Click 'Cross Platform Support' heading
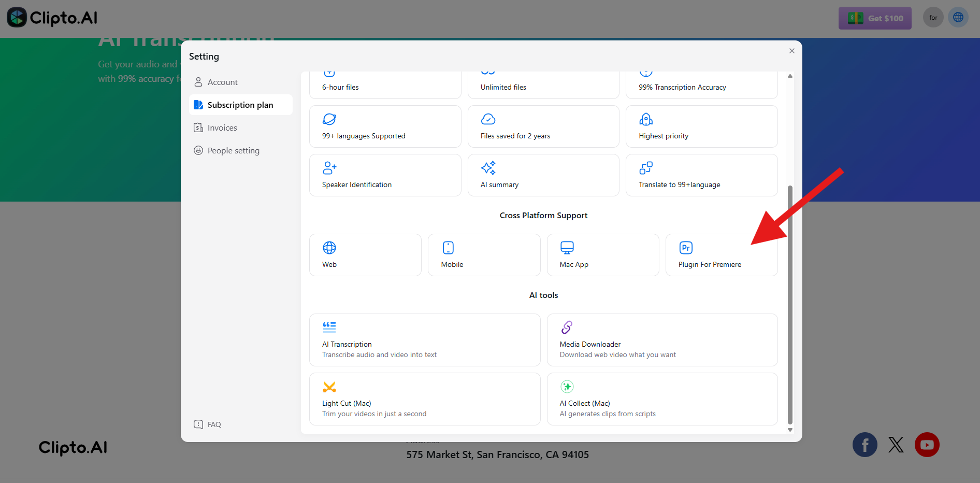Viewport: 980px width, 483px height. 543,216
